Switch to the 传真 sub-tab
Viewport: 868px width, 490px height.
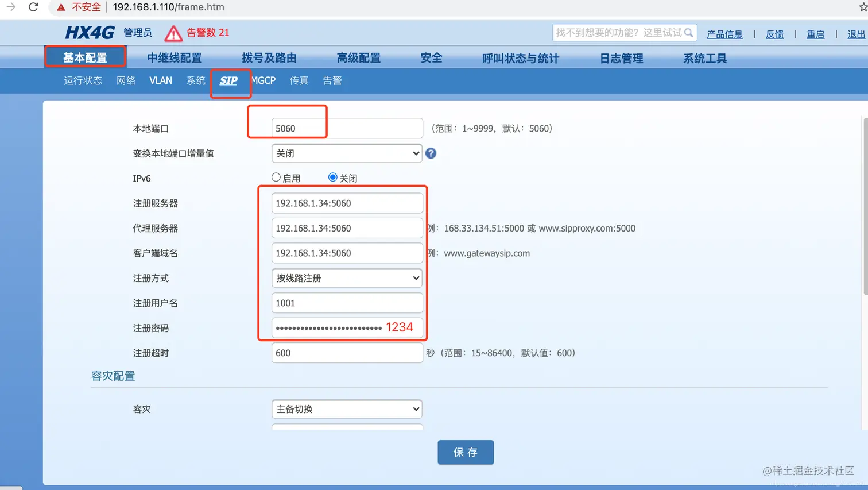click(299, 80)
